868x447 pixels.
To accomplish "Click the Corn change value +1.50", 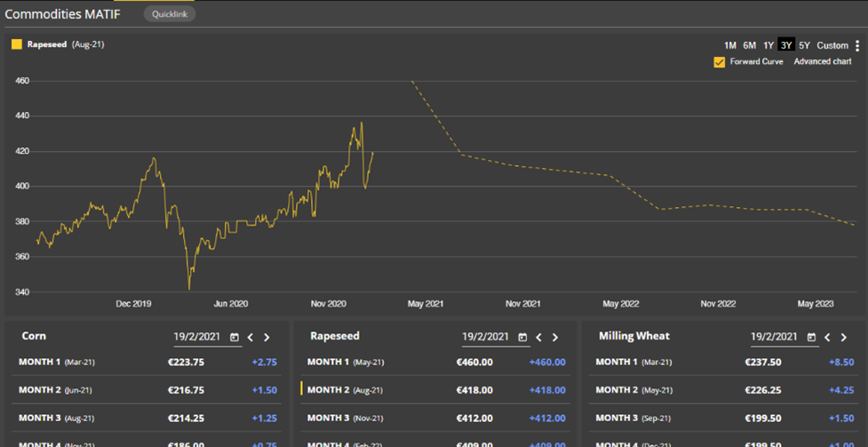I will (x=264, y=390).
